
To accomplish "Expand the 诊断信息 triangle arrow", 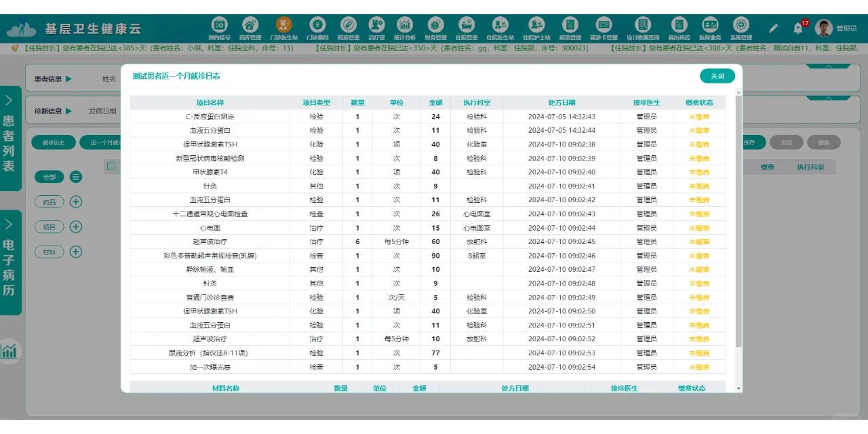I will (68, 111).
